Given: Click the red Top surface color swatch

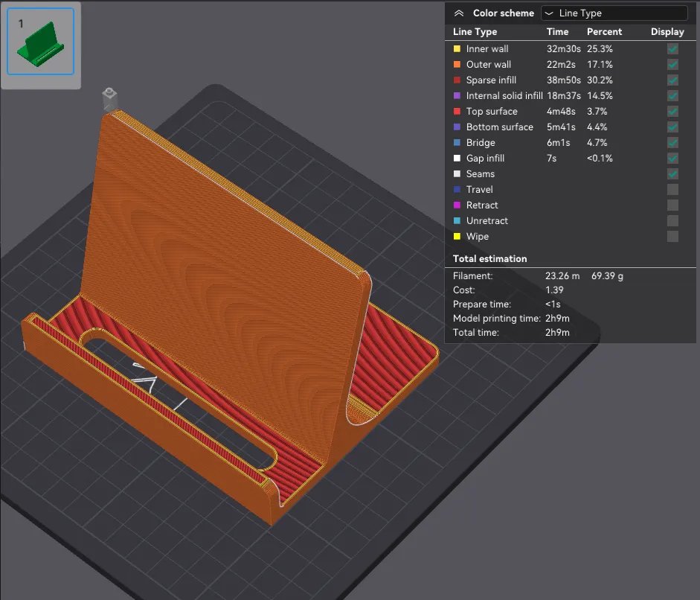Looking at the screenshot, I should click(x=457, y=112).
